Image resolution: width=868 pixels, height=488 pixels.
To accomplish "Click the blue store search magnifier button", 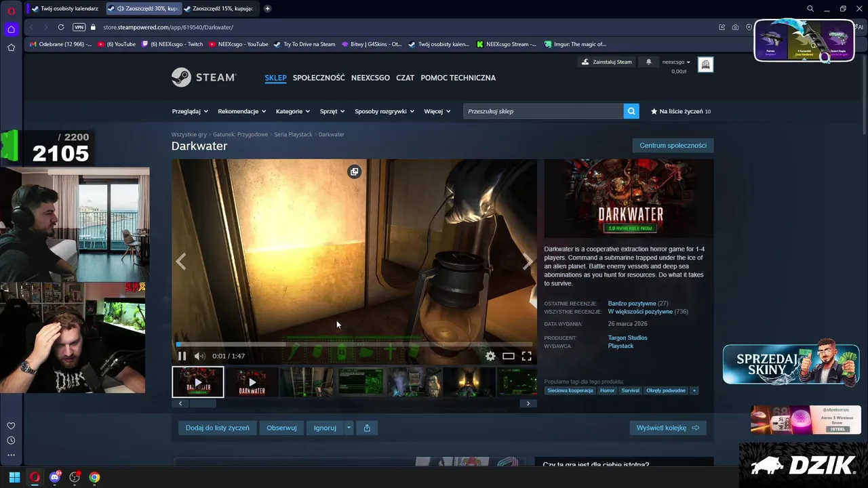I will pos(631,111).
